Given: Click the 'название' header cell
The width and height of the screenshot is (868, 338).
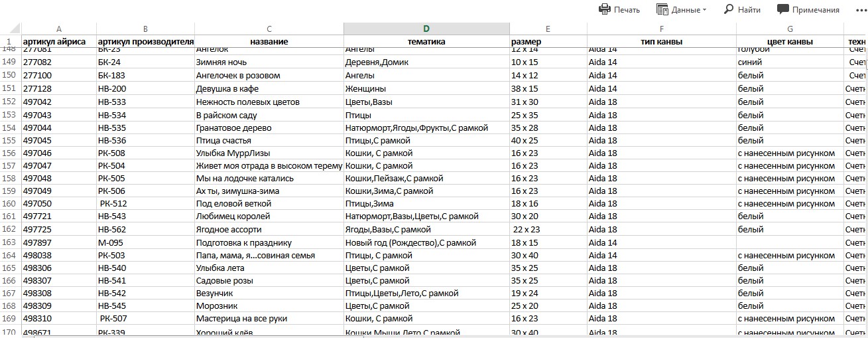Looking at the screenshot, I should (x=269, y=42).
